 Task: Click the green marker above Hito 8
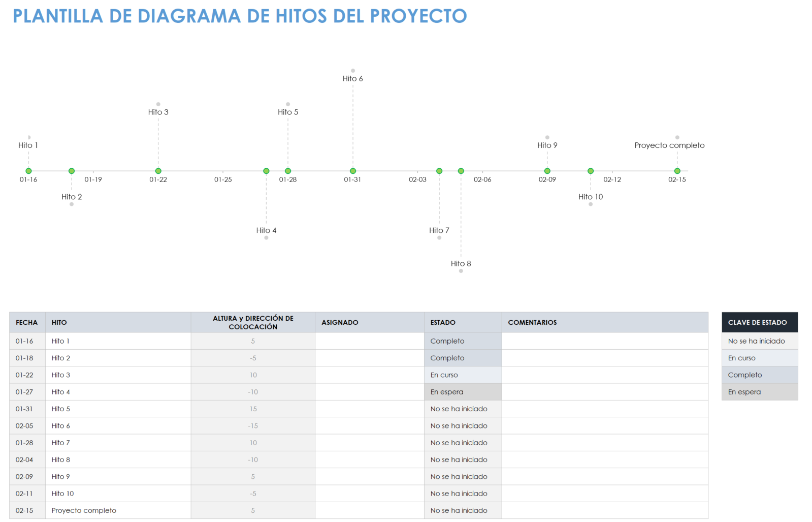[461, 171]
